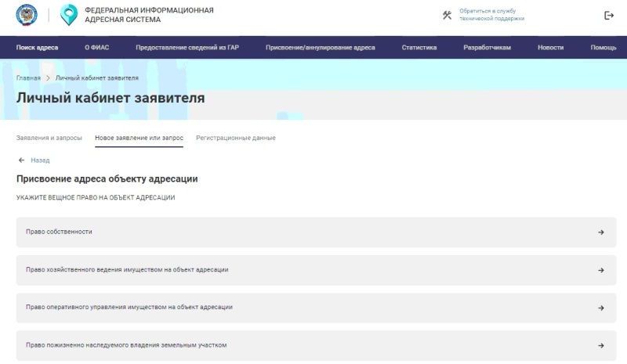Viewport: 627px width, 364px height.
Task: Choose Право оперативного управления имуществом option
Action: (317, 308)
